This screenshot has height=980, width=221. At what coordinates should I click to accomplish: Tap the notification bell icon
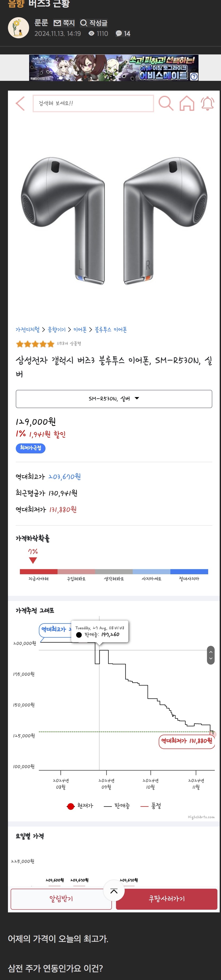coord(208,103)
